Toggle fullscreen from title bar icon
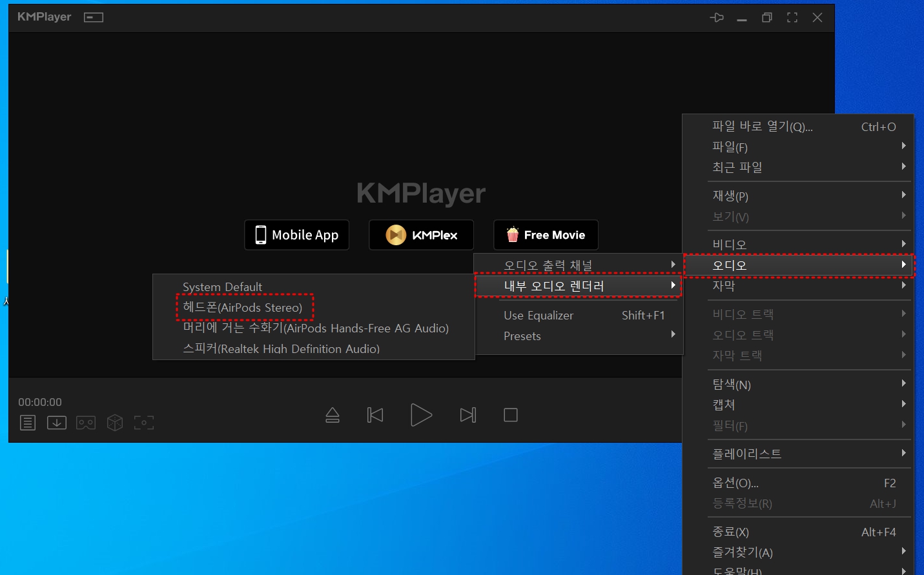Screen dimensions: 924x575 point(792,17)
